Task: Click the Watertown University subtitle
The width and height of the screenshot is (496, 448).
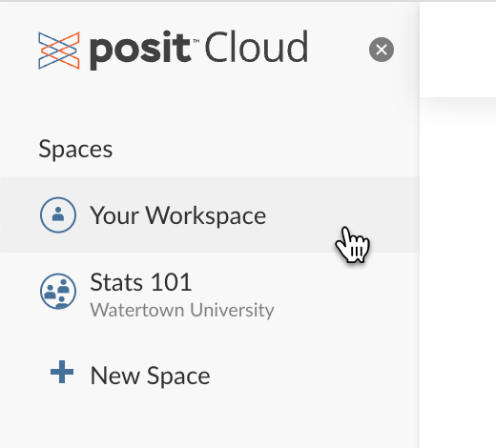Action: (x=182, y=310)
